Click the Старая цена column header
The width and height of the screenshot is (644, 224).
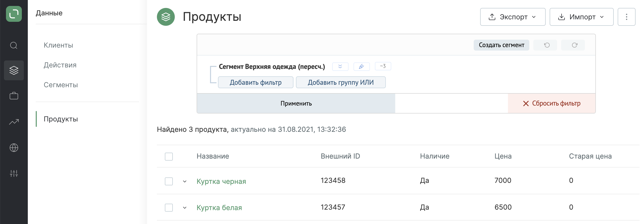coord(590,156)
